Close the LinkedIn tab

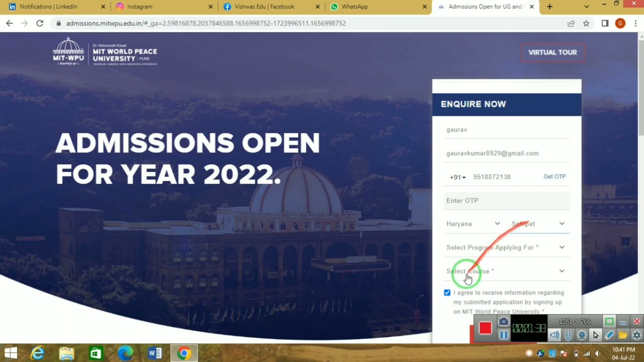[x=103, y=7]
